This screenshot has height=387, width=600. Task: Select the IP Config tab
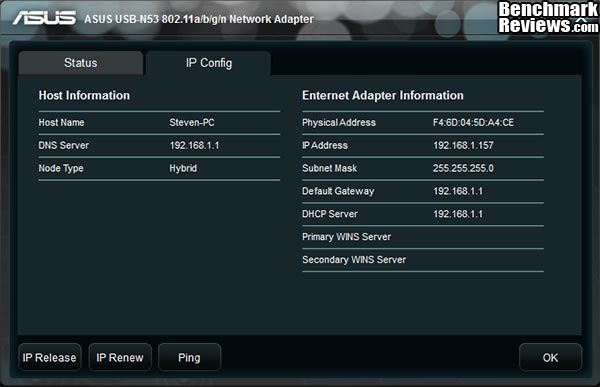pyautogui.click(x=209, y=63)
